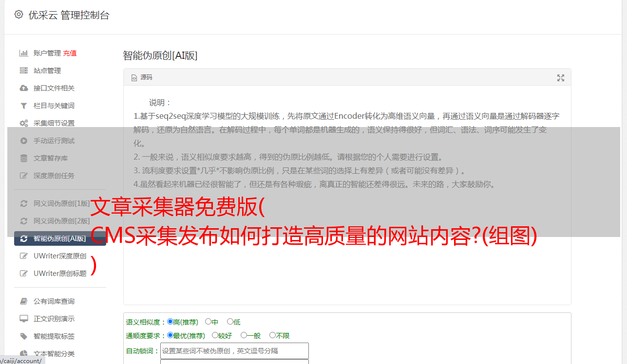Click the database icon for 文章暂存库
Image resolution: width=627 pixels, height=364 pixels.
click(x=23, y=158)
